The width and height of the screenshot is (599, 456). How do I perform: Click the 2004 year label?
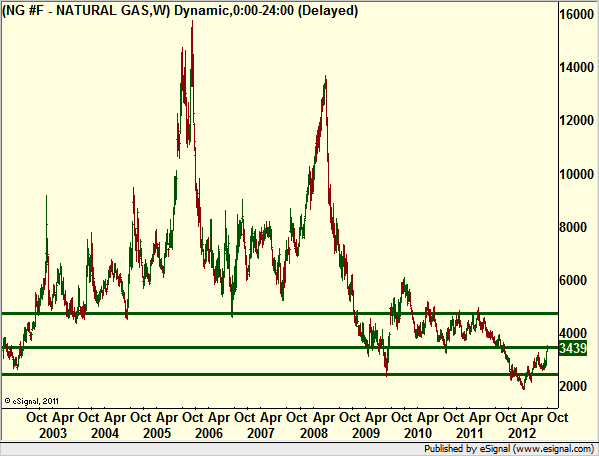[x=105, y=433]
